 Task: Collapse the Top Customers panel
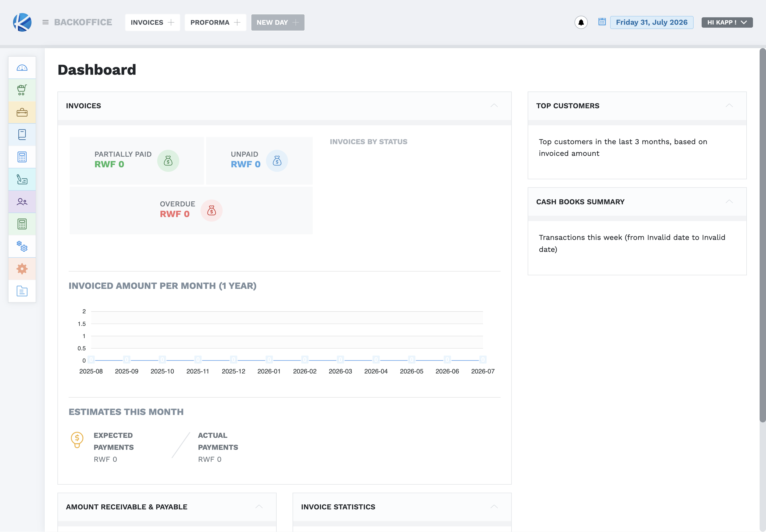(729, 106)
